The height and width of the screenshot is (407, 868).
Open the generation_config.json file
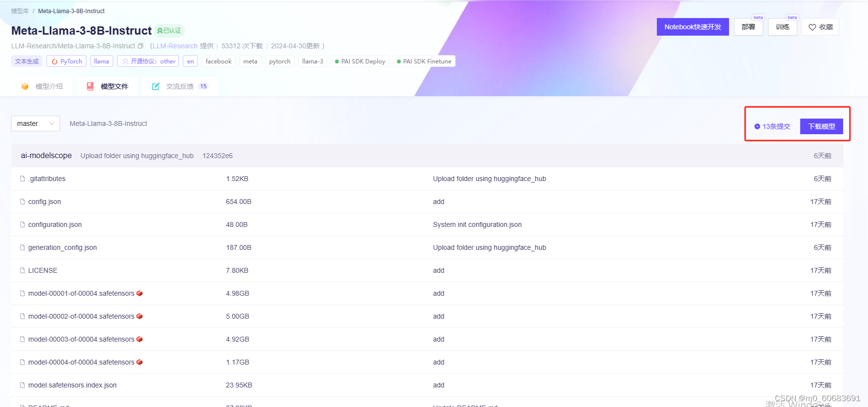pyautogui.click(x=62, y=247)
